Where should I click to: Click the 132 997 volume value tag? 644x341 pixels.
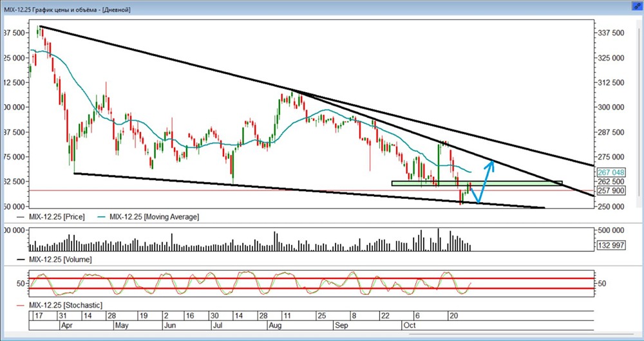[x=611, y=245]
